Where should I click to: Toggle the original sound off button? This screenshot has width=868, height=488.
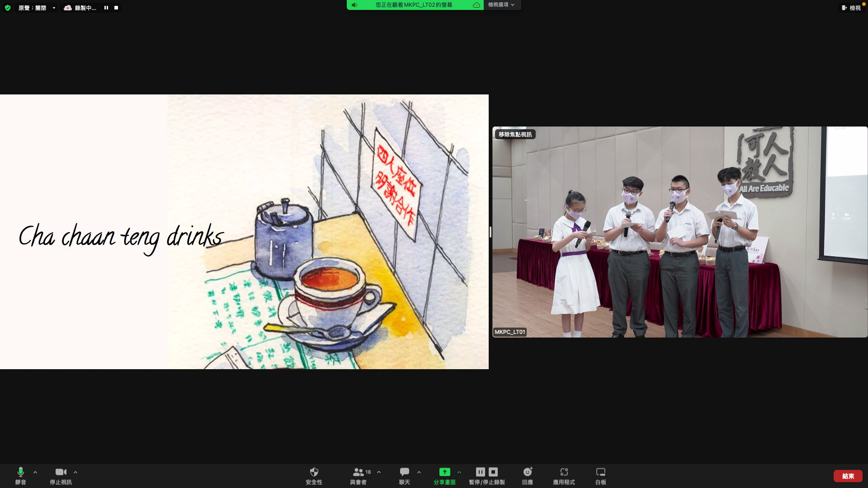[x=32, y=8]
